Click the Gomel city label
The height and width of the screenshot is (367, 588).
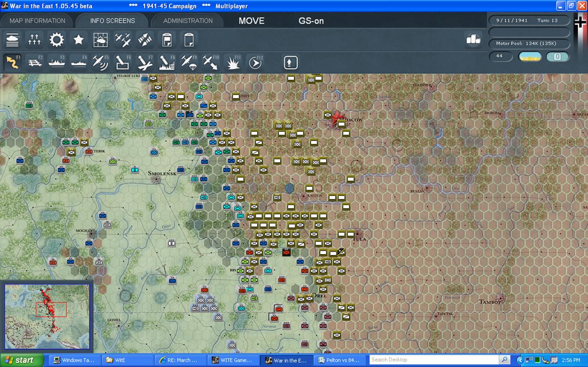114,320
